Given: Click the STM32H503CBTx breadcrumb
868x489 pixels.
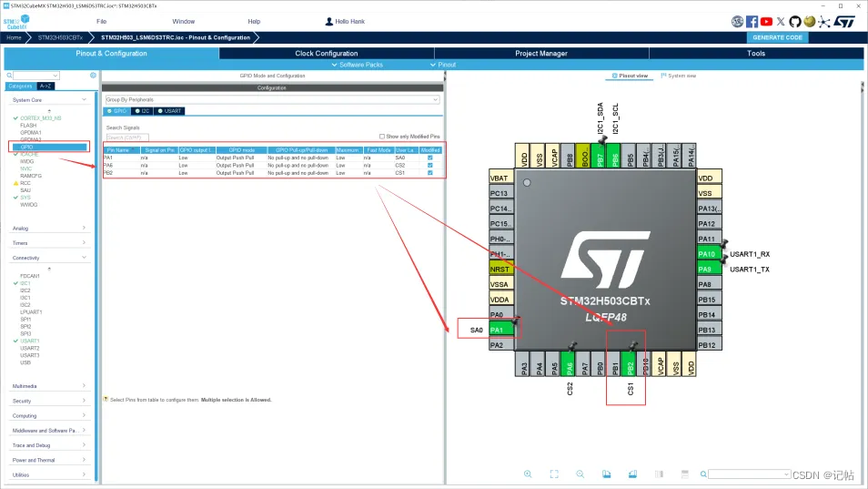Looking at the screenshot, I should [x=60, y=37].
